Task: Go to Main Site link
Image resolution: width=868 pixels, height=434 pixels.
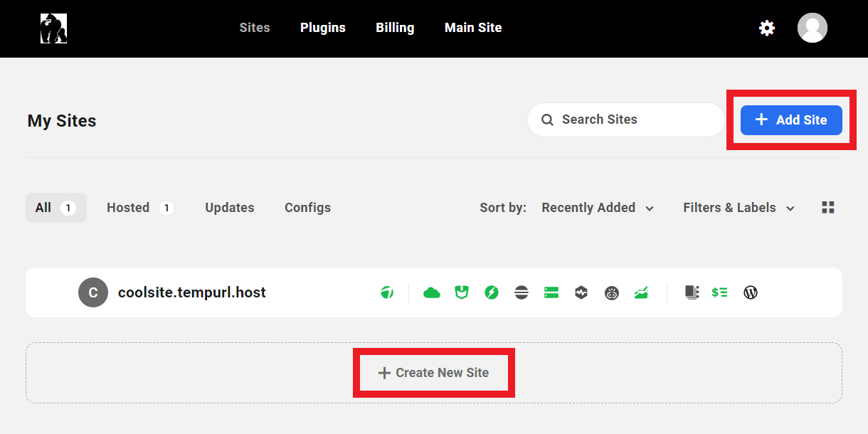Action: click(473, 28)
